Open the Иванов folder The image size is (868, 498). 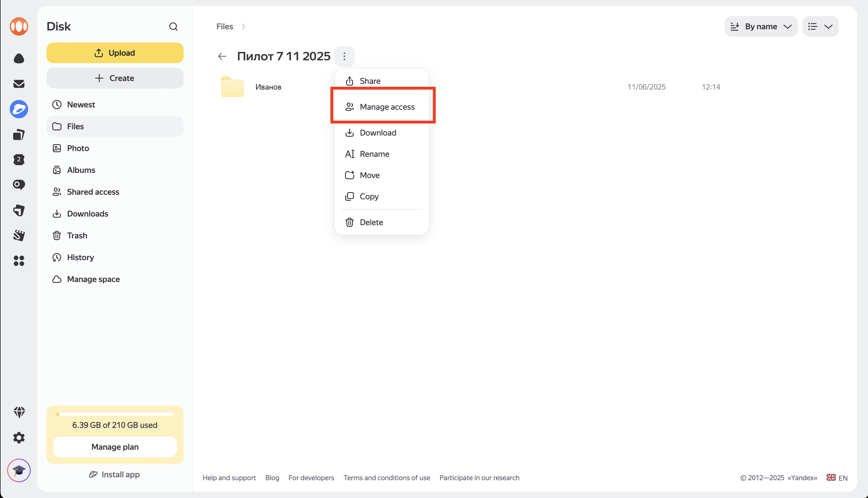click(x=268, y=87)
